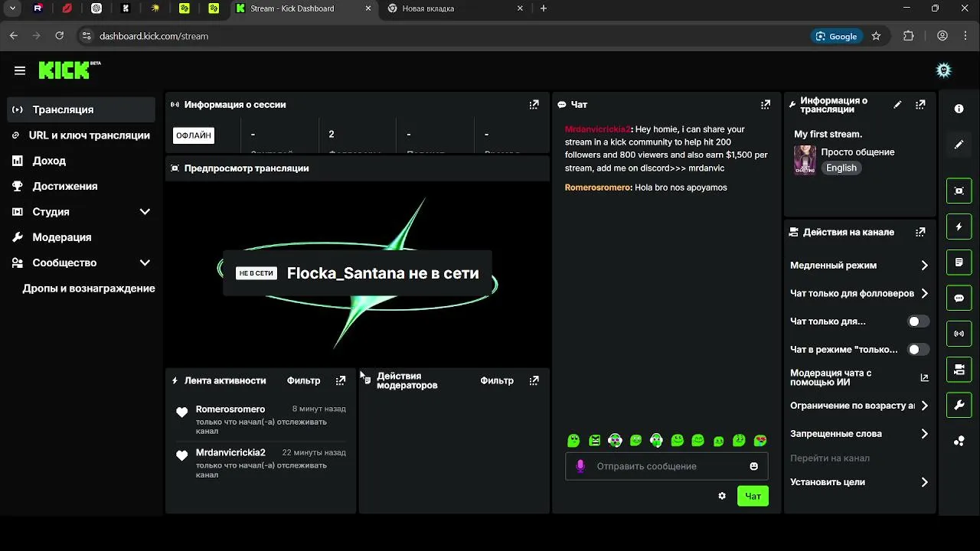This screenshot has width=980, height=551.
Task: Select Трансляция in left sidebar
Action: pos(81,109)
